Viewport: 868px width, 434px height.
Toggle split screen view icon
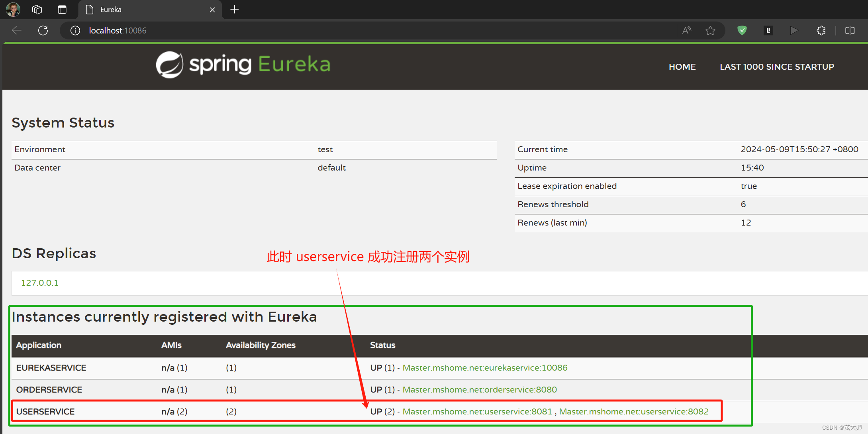850,30
